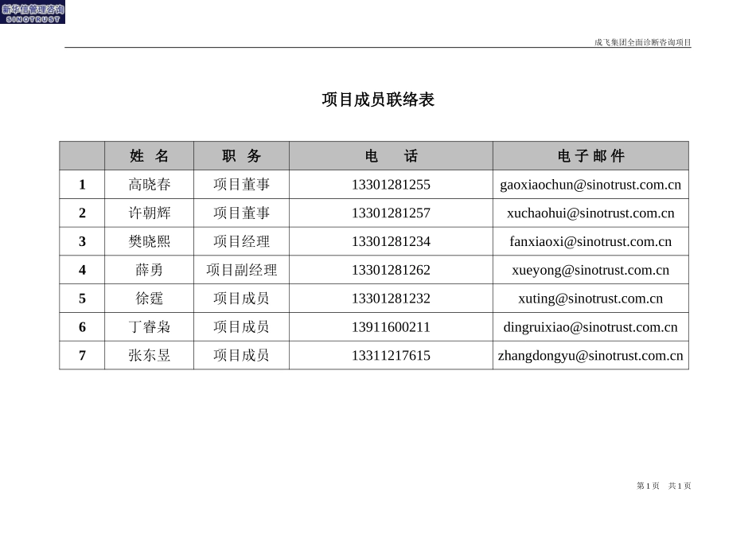Click 项目成员 in 丁睿枭's row

coord(242,326)
